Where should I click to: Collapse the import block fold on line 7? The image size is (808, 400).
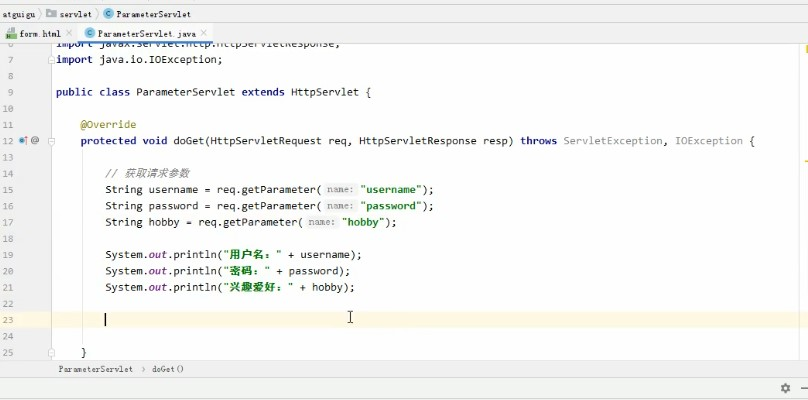51,60
